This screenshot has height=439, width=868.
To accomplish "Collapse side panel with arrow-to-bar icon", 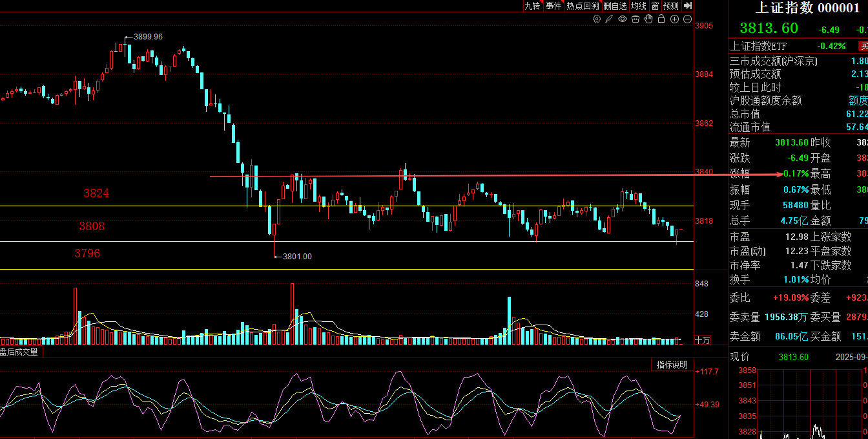I will (x=688, y=6).
